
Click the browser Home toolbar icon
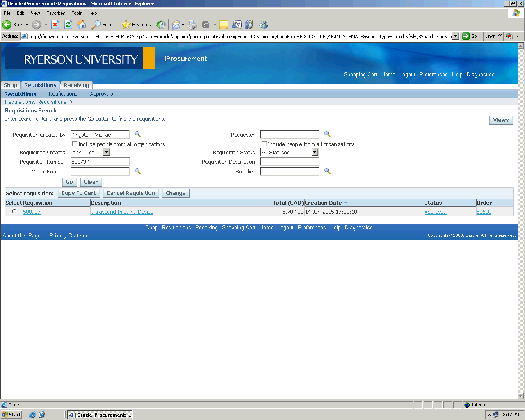point(82,25)
